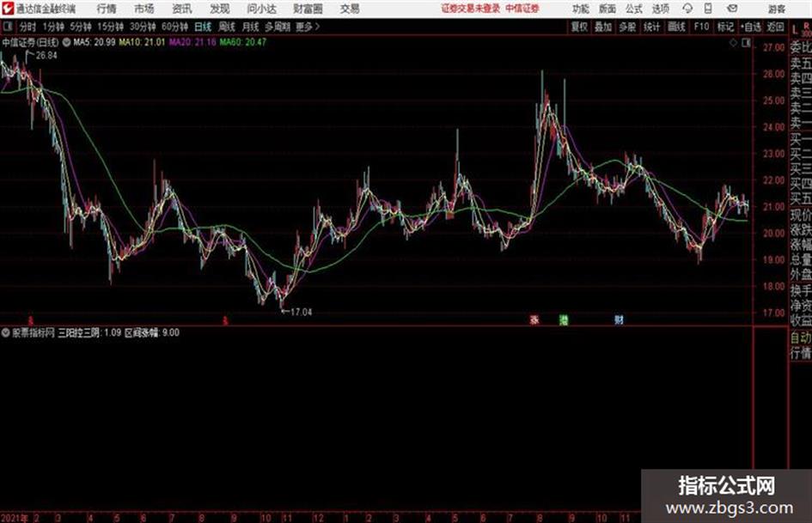812x523 pixels.
Task: Open the 资讯 menu
Action: (x=182, y=9)
